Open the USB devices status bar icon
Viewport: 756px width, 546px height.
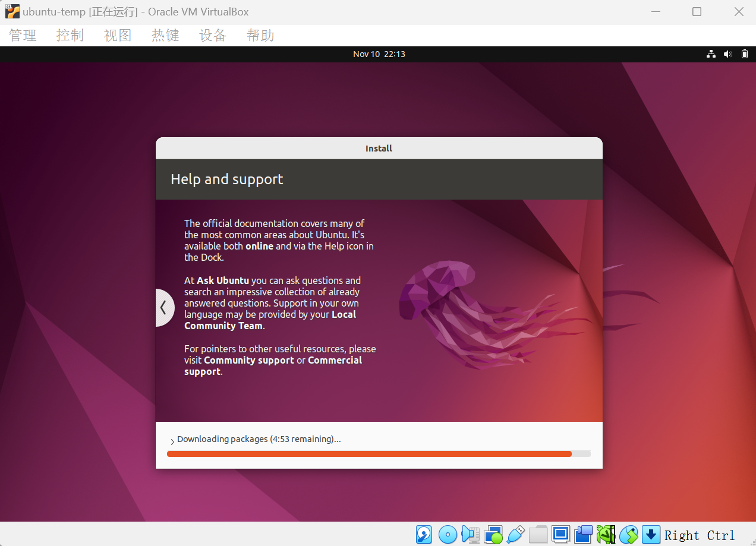tap(515, 534)
